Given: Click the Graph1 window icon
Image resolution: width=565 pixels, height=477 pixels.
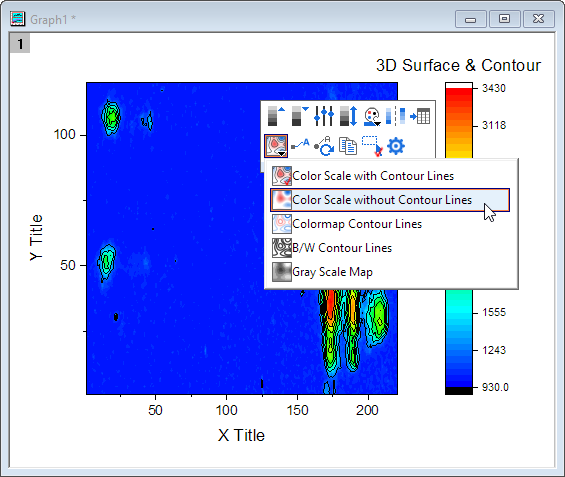Looking at the screenshot, I should [x=17, y=19].
